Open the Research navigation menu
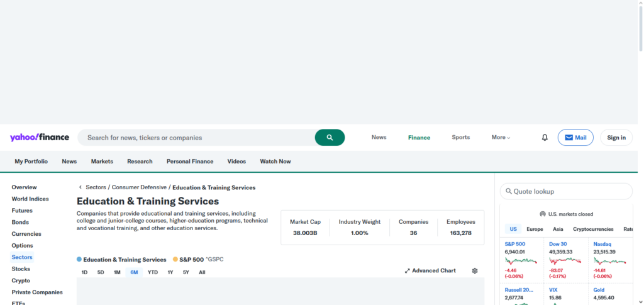Image resolution: width=644 pixels, height=305 pixels. 140,162
